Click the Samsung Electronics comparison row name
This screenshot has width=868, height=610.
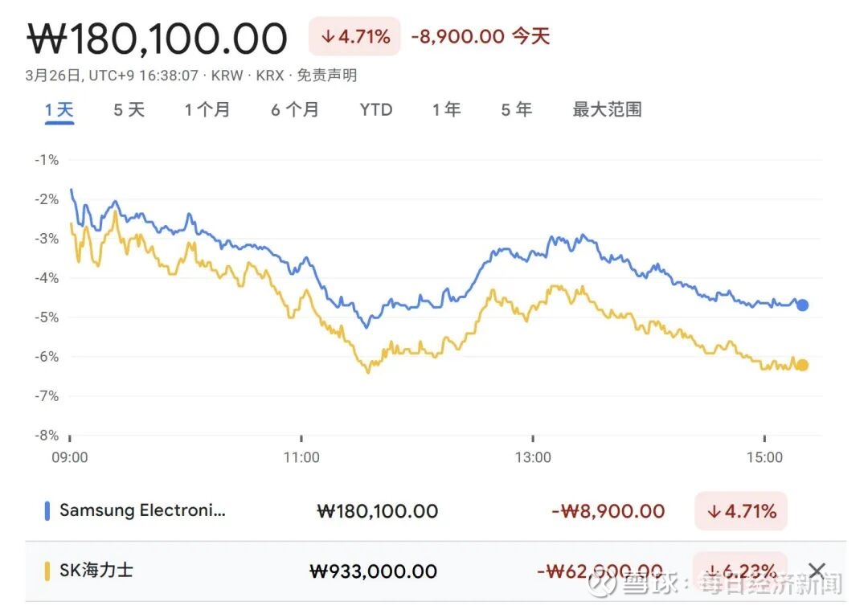143,510
